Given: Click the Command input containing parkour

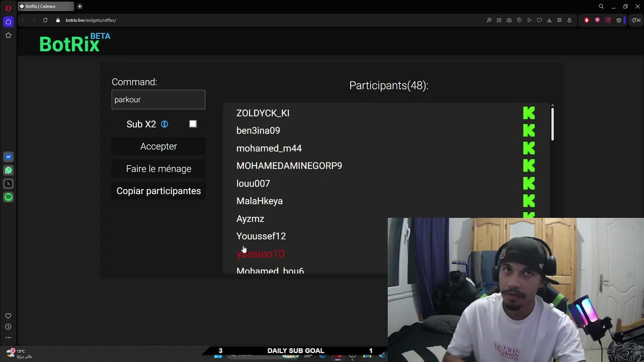Looking at the screenshot, I should tap(158, 100).
